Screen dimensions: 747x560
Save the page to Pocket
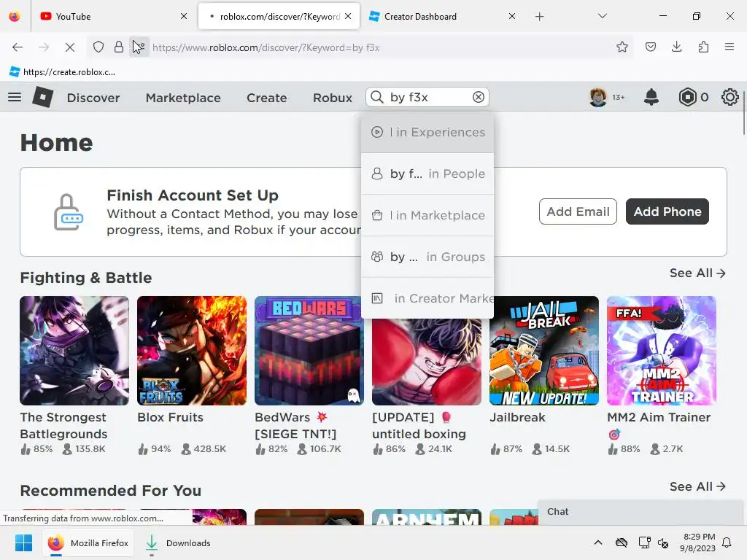pos(650,47)
